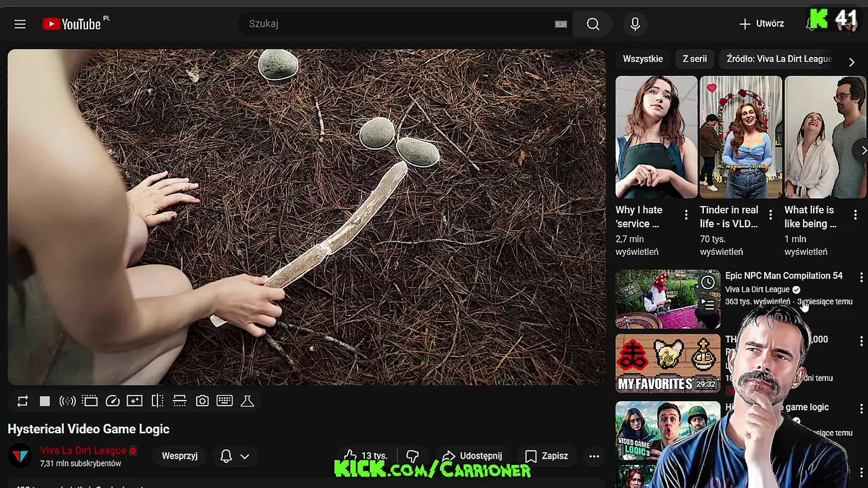Open menu for What life is like short
Screen dimensions: 868x488
(x=855, y=215)
